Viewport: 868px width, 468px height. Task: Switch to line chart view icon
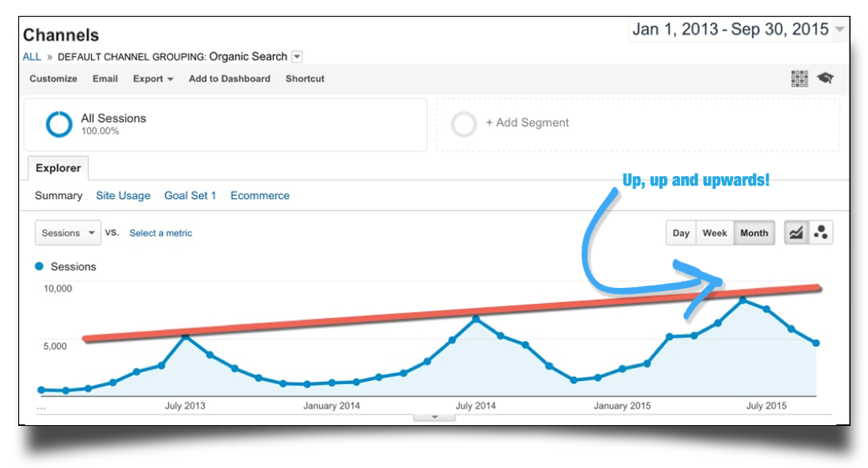point(796,233)
